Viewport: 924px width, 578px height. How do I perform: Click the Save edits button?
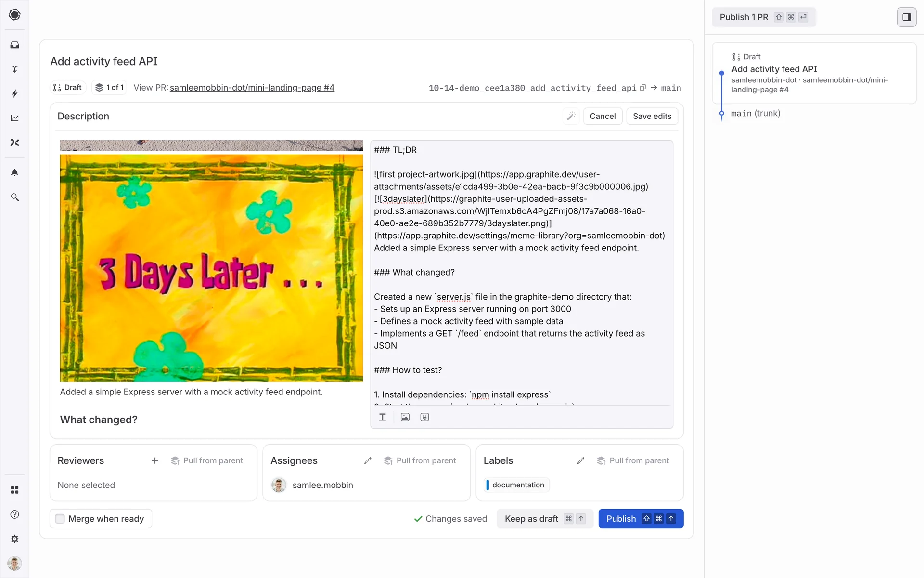pyautogui.click(x=652, y=116)
